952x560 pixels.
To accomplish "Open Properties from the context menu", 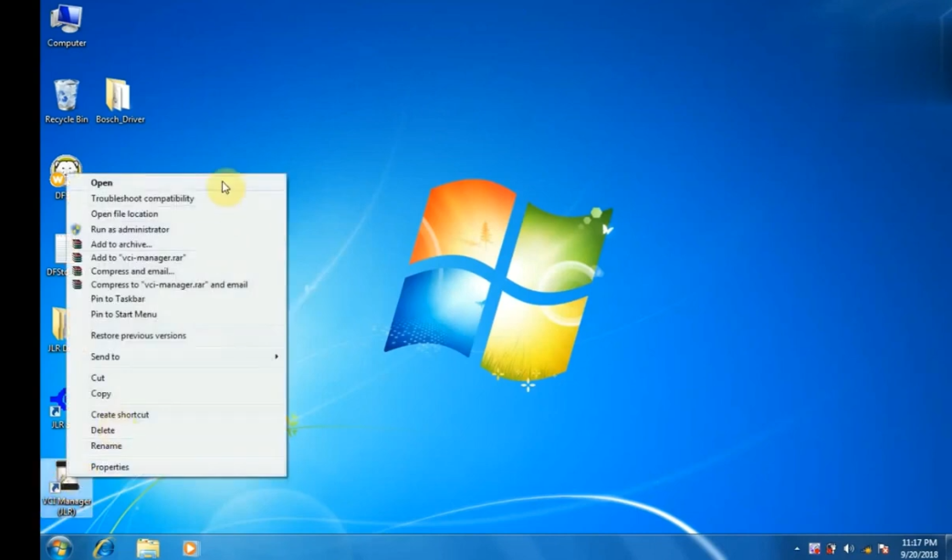I will coord(176,467).
